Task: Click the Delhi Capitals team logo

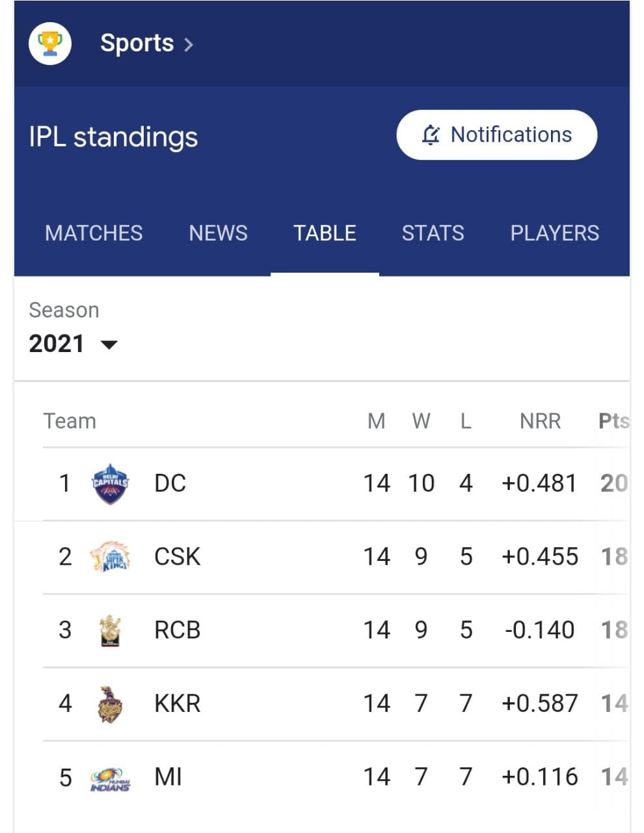Action: tap(110, 484)
